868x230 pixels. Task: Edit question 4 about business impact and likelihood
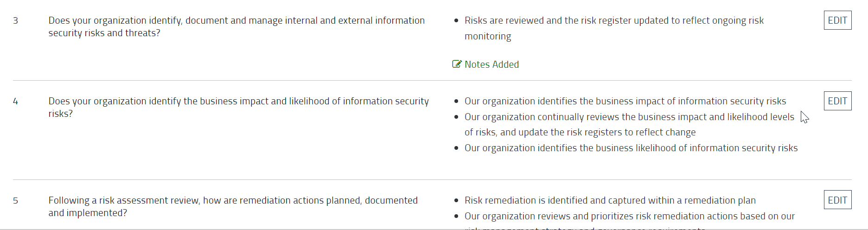pos(837,101)
